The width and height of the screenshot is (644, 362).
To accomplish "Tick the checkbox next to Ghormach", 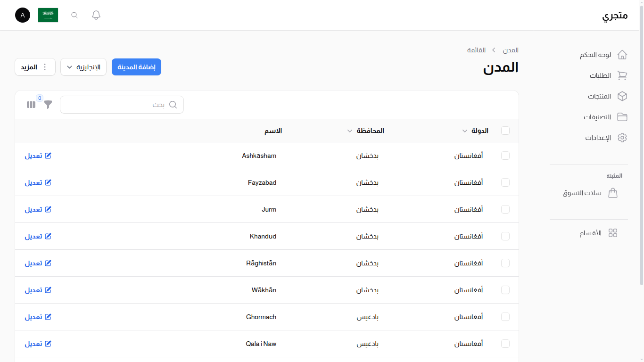I will [505, 317].
